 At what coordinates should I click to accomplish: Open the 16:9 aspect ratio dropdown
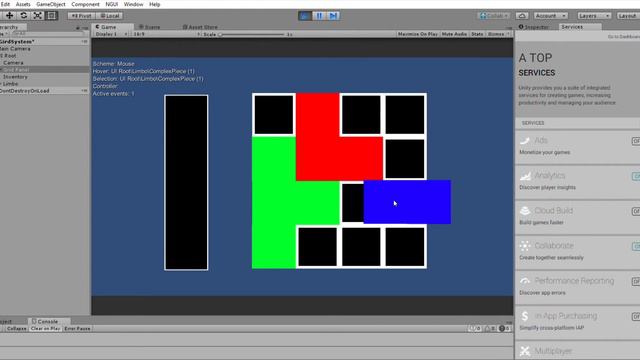(x=167, y=34)
